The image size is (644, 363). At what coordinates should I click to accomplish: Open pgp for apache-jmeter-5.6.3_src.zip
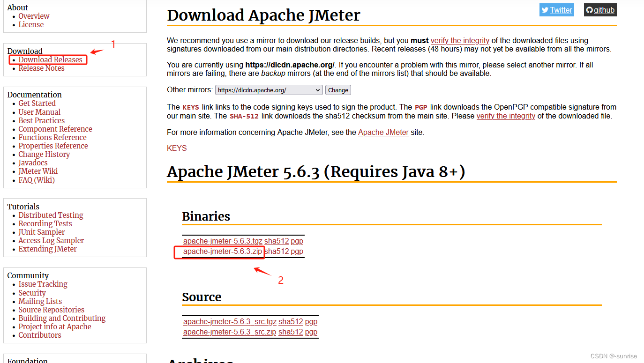[x=311, y=332]
